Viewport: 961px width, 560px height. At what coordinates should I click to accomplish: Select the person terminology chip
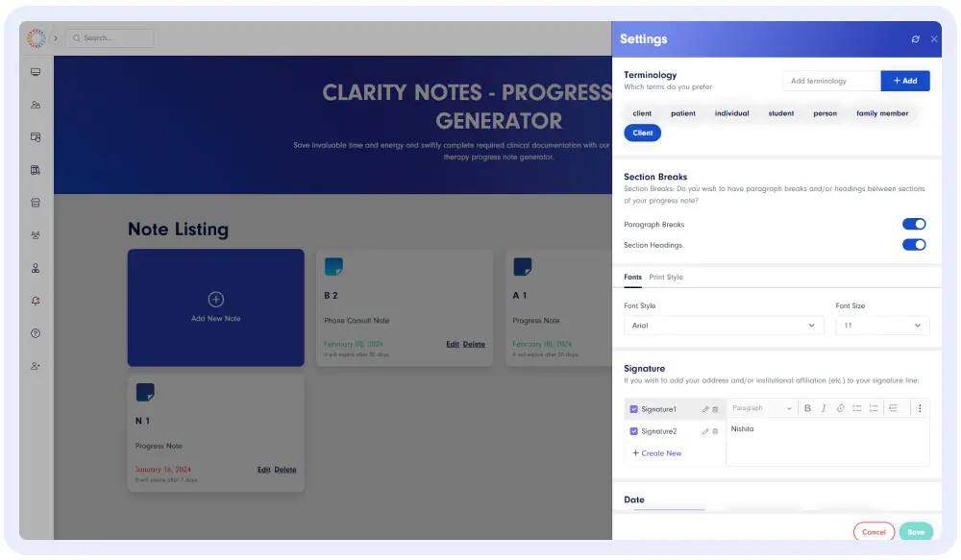pyautogui.click(x=825, y=113)
